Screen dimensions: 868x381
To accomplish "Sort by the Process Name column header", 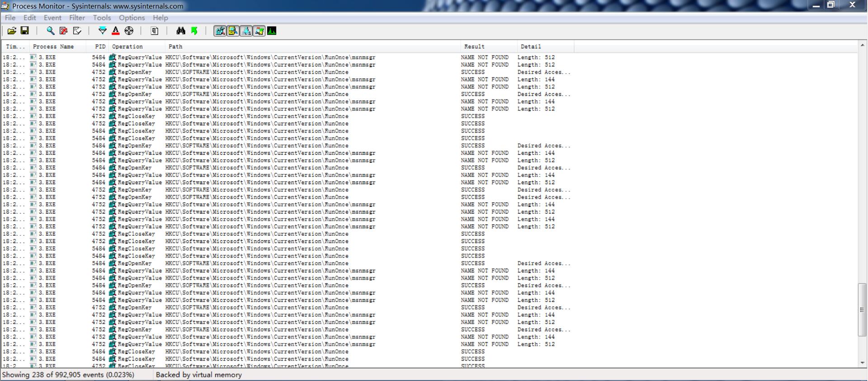I will point(58,47).
